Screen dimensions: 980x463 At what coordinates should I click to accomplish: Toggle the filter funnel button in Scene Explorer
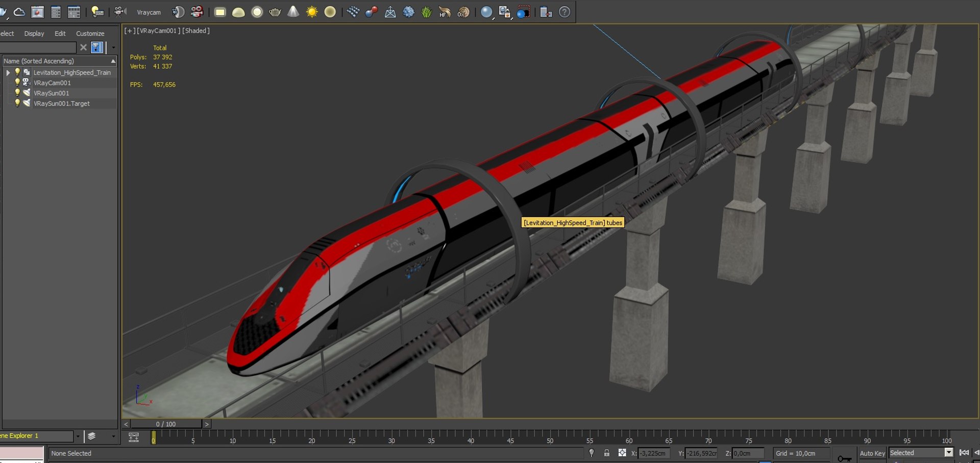(96, 47)
